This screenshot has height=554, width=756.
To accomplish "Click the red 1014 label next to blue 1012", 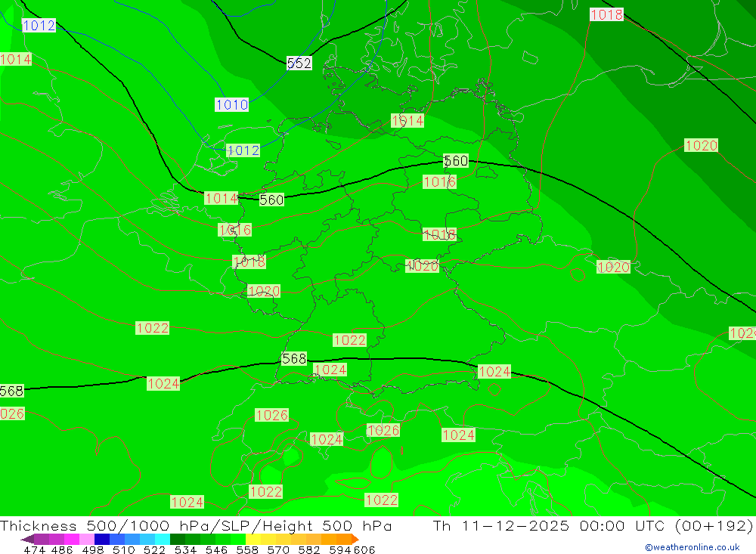I will coord(222,198).
